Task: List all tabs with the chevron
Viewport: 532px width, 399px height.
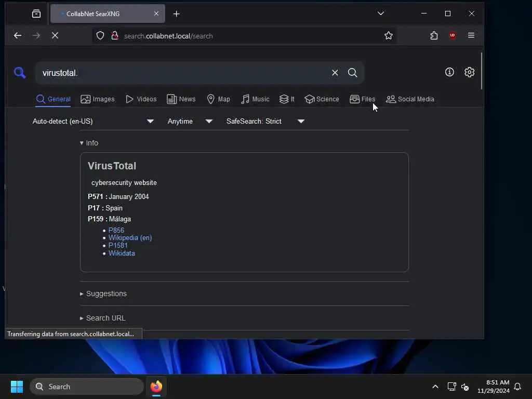Action: click(x=381, y=14)
